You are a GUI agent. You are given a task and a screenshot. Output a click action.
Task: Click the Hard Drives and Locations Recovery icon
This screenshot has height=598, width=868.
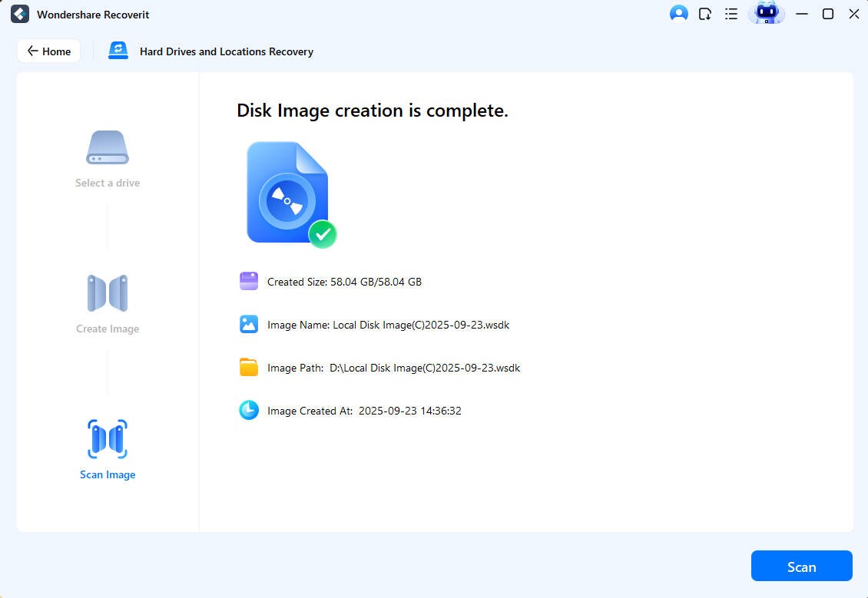point(118,50)
